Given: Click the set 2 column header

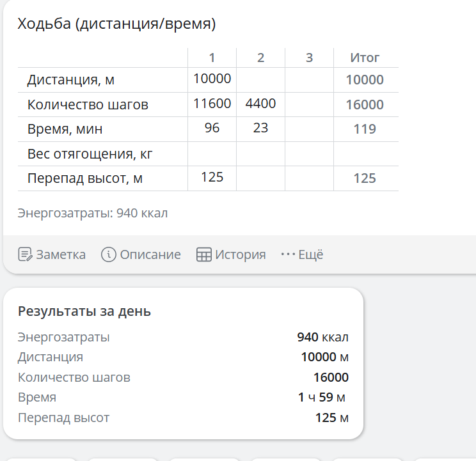Looking at the screenshot, I should click(x=261, y=58).
